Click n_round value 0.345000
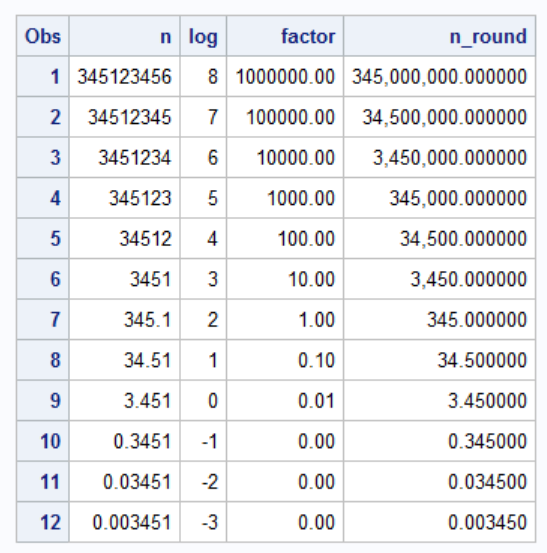The width and height of the screenshot is (547, 553). tap(439, 441)
